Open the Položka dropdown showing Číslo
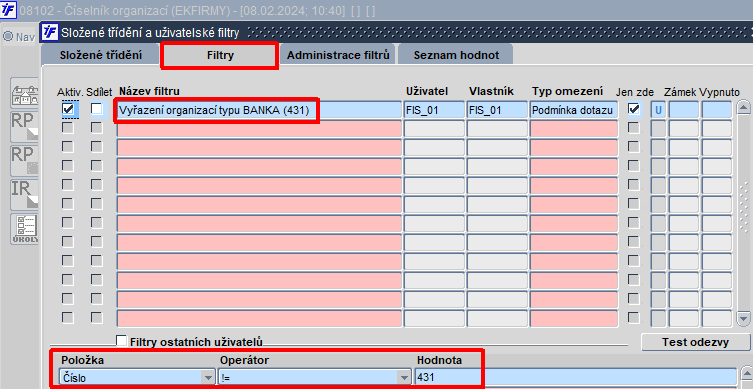The height and width of the screenshot is (389, 753). pos(208,377)
